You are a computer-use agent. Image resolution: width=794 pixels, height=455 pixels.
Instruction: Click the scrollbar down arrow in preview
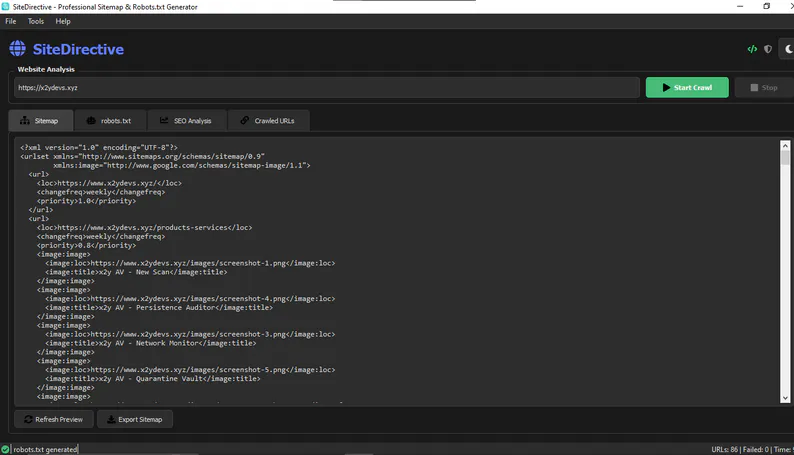click(x=785, y=398)
